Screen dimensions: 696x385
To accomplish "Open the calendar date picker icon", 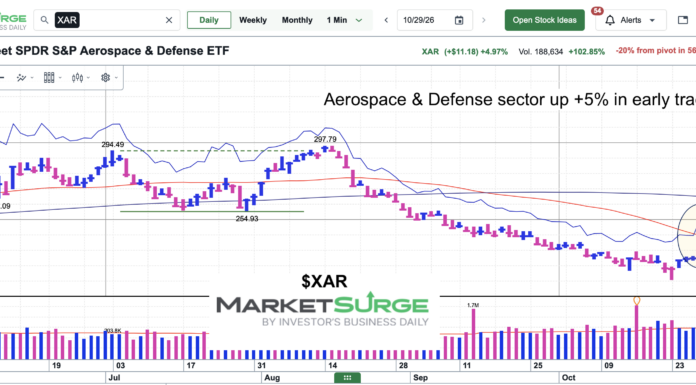I will click(x=459, y=20).
